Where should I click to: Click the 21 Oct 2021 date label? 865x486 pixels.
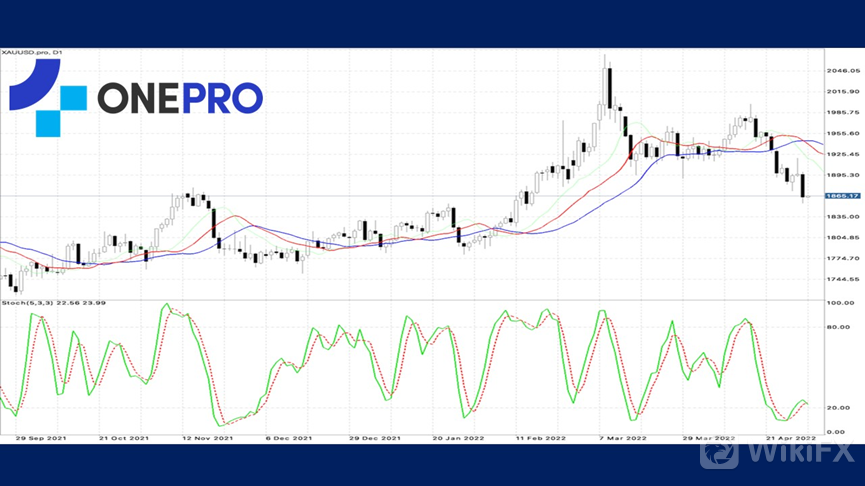124,438
